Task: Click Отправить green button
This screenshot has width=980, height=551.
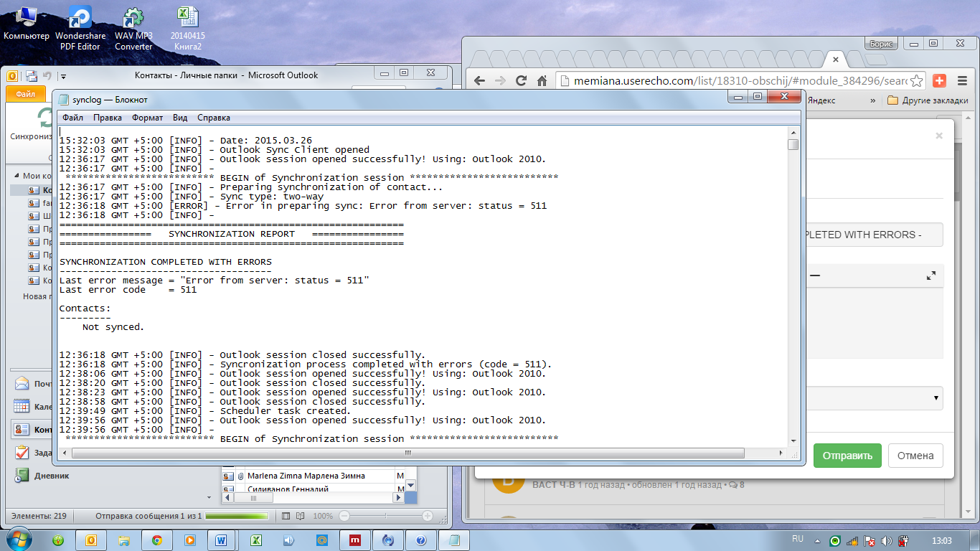Action: (x=847, y=456)
